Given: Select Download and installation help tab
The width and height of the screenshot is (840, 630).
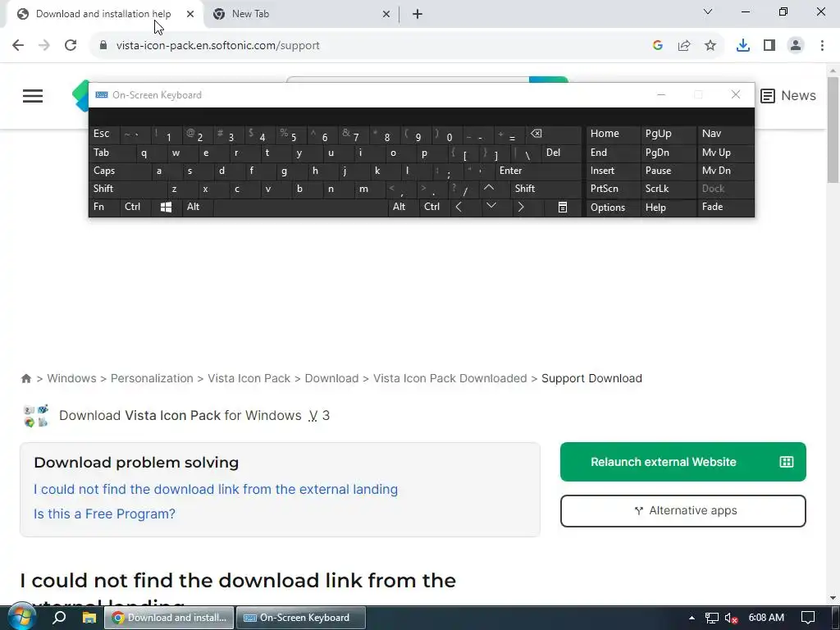Looking at the screenshot, I should coord(103,14).
